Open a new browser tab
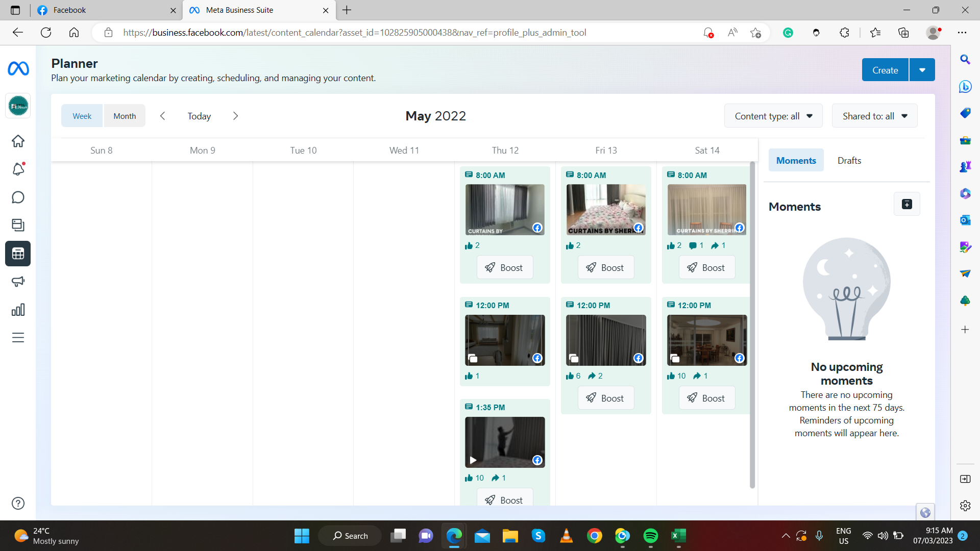980x551 pixels. tap(347, 10)
